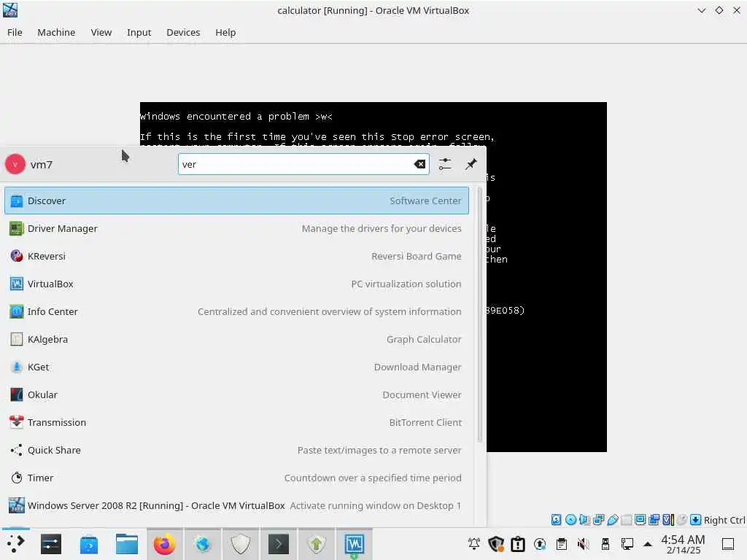747x560 pixels.
Task: Open the VirtualBox search result
Action: (236, 284)
